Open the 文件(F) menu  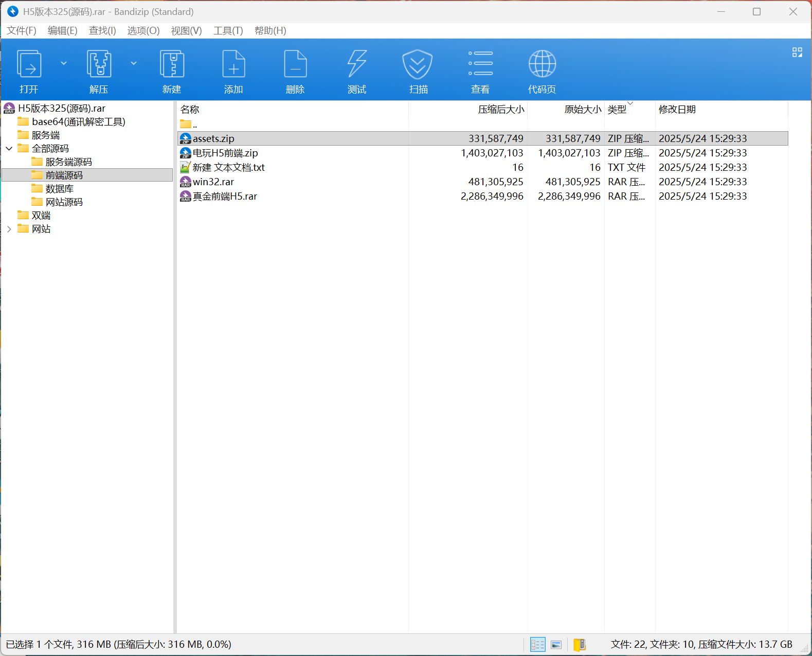[22, 31]
